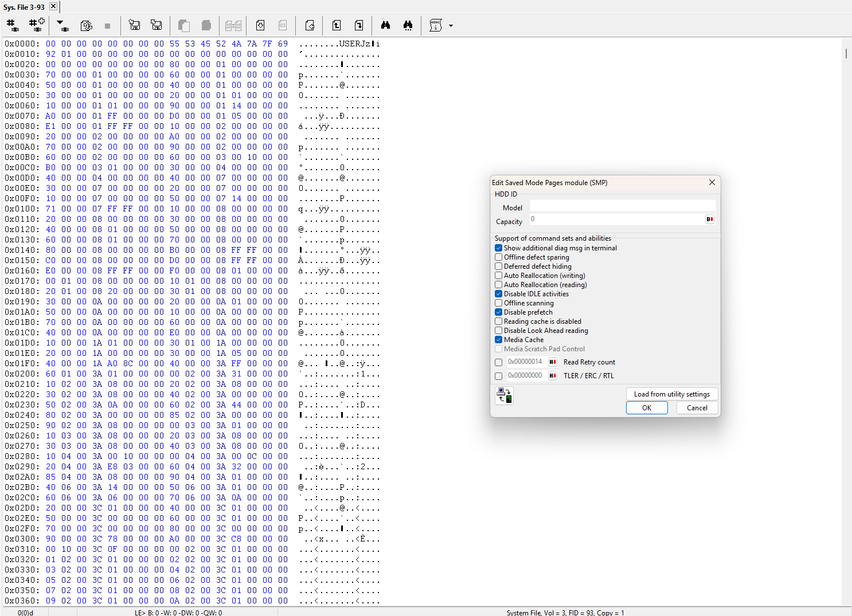
Task: Click the first hash goto-offset toolbar icon
Action: coord(12,25)
